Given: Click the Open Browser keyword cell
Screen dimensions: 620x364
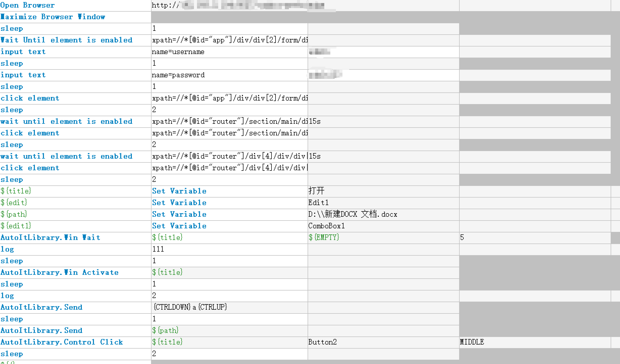Looking at the screenshot, I should pos(28,5).
